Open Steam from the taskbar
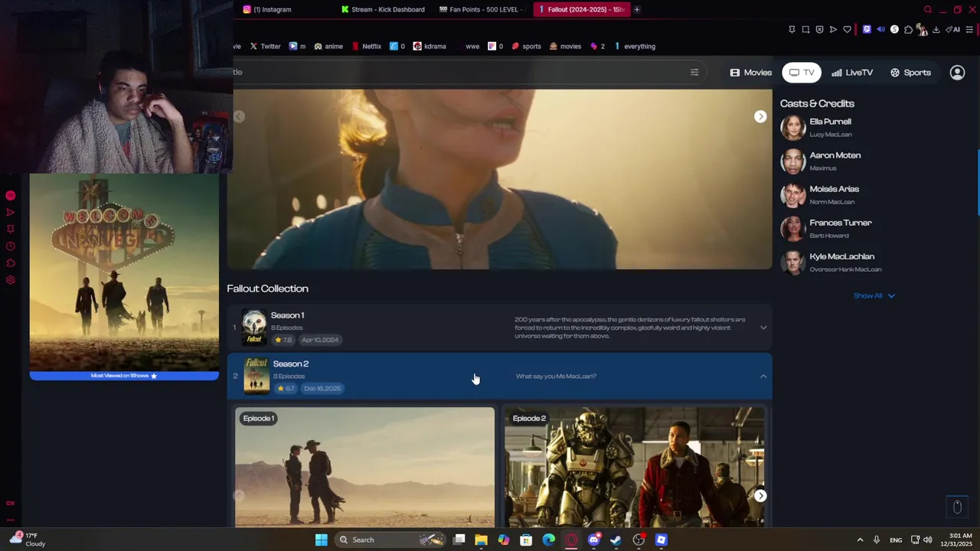Viewport: 980px width, 551px height. [x=616, y=540]
